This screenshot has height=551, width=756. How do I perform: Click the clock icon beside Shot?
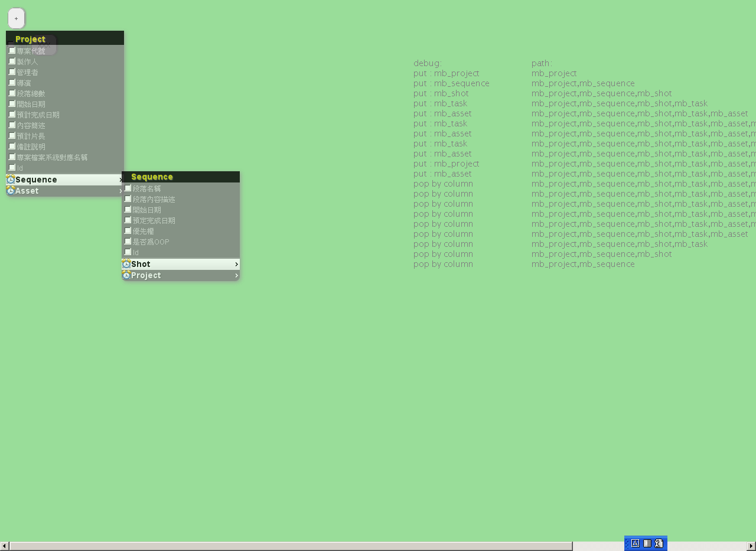(126, 264)
